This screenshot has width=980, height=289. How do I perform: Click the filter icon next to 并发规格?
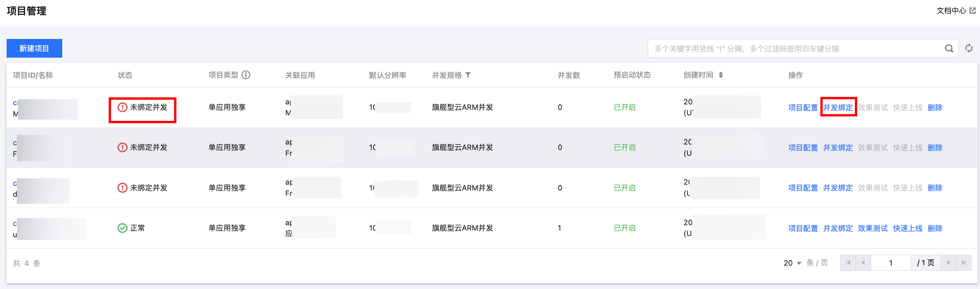[x=468, y=75]
